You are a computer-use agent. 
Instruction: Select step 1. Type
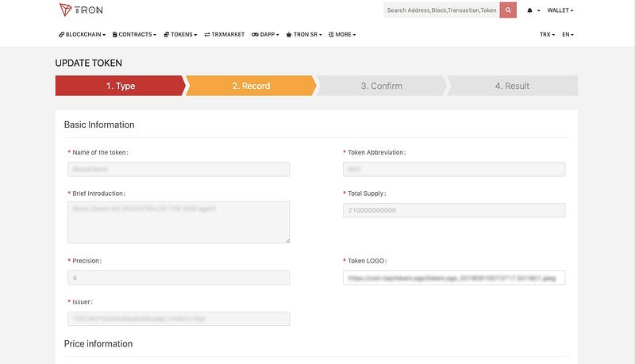tap(121, 86)
